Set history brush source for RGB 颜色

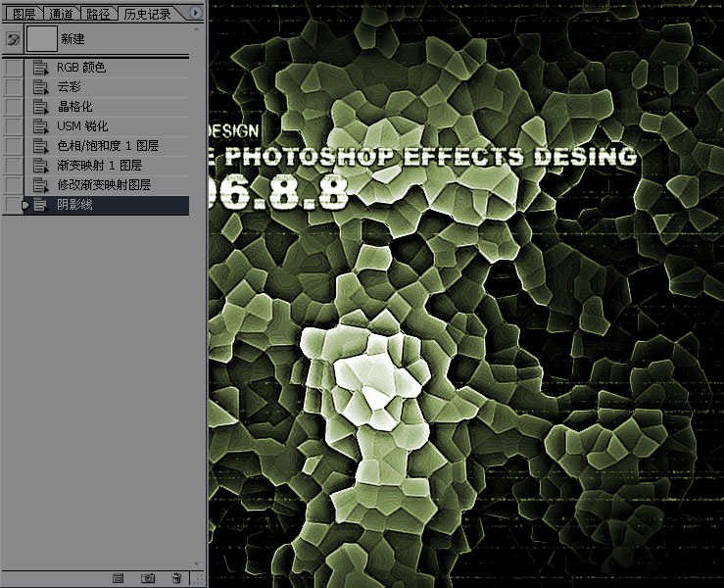pos(13,68)
